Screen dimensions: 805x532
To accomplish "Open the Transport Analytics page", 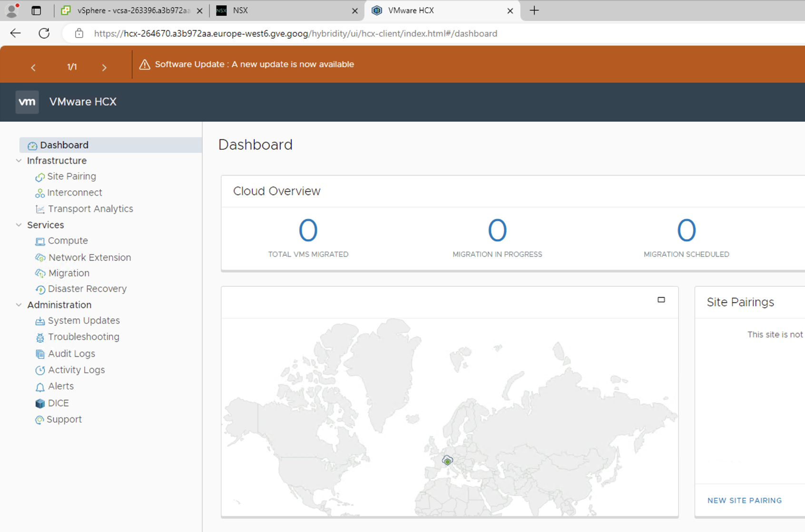I will coord(90,209).
